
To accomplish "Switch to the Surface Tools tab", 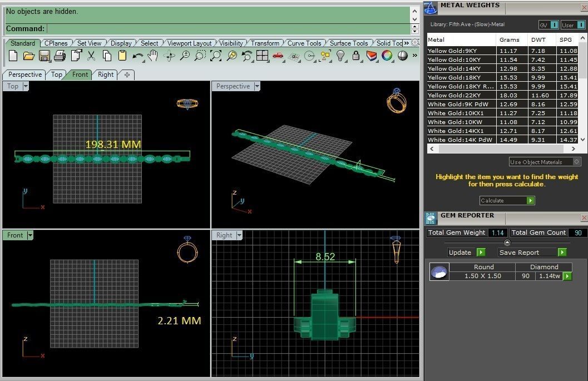I will click(349, 43).
